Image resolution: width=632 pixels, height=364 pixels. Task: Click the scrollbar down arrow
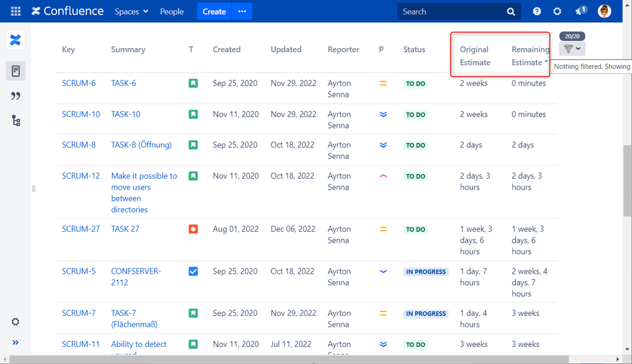[x=627, y=349]
